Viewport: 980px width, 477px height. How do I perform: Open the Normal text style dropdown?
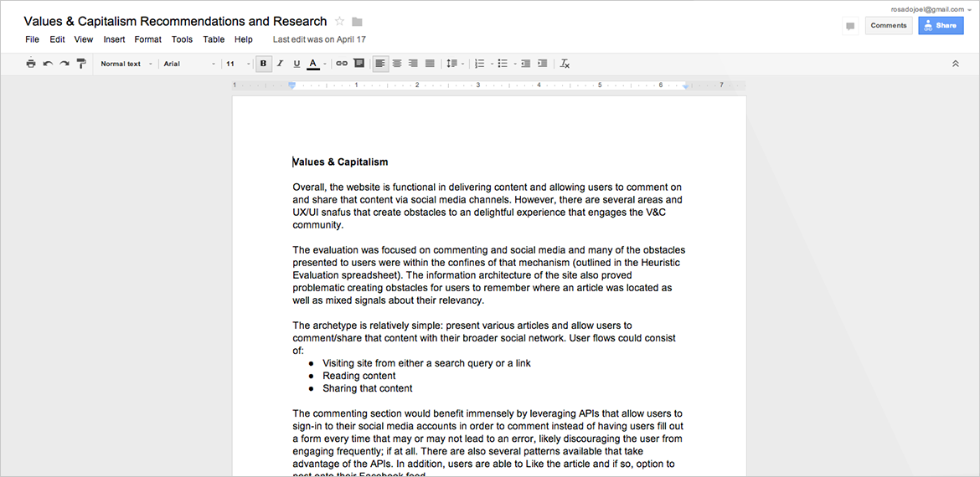pos(126,64)
